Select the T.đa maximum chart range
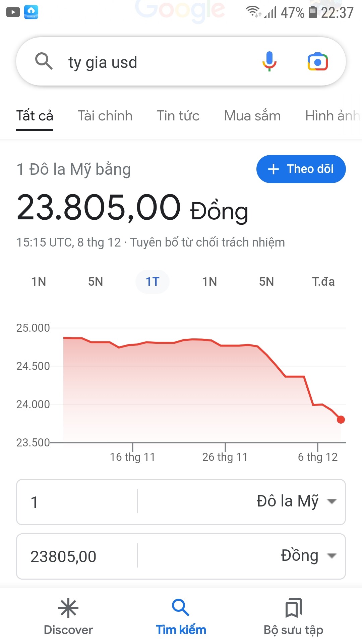Image resolution: width=362 pixels, height=644 pixels. pyautogui.click(x=323, y=281)
